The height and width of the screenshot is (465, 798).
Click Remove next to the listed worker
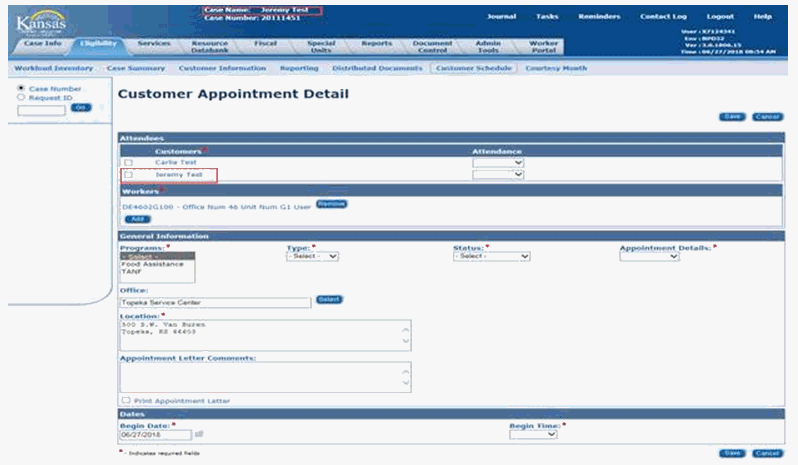click(331, 204)
